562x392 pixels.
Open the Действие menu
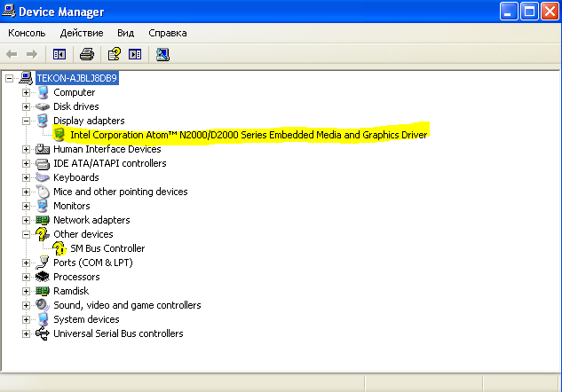coord(82,33)
